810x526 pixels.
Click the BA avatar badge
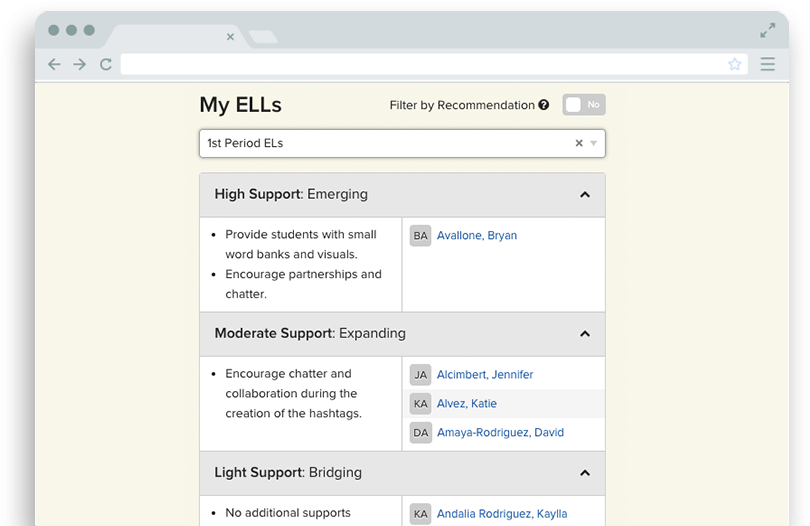tap(420, 236)
